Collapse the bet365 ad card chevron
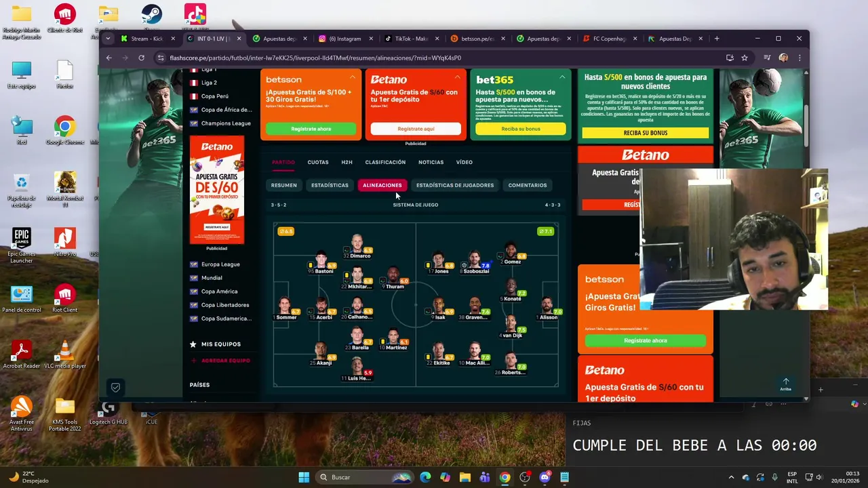 pos(562,77)
